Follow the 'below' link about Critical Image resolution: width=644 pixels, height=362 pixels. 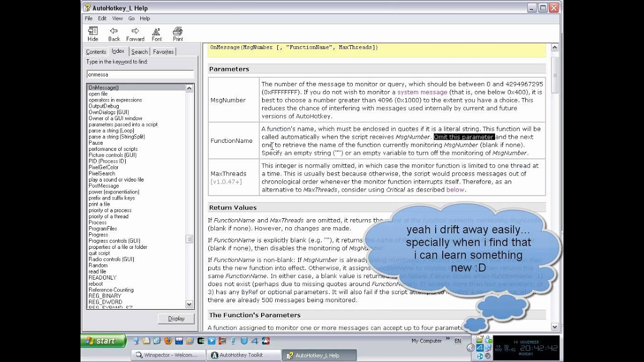pos(455,190)
